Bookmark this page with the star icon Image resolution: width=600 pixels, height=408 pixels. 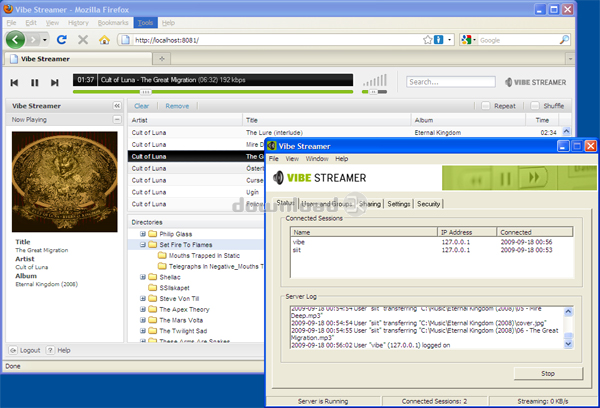(x=427, y=40)
